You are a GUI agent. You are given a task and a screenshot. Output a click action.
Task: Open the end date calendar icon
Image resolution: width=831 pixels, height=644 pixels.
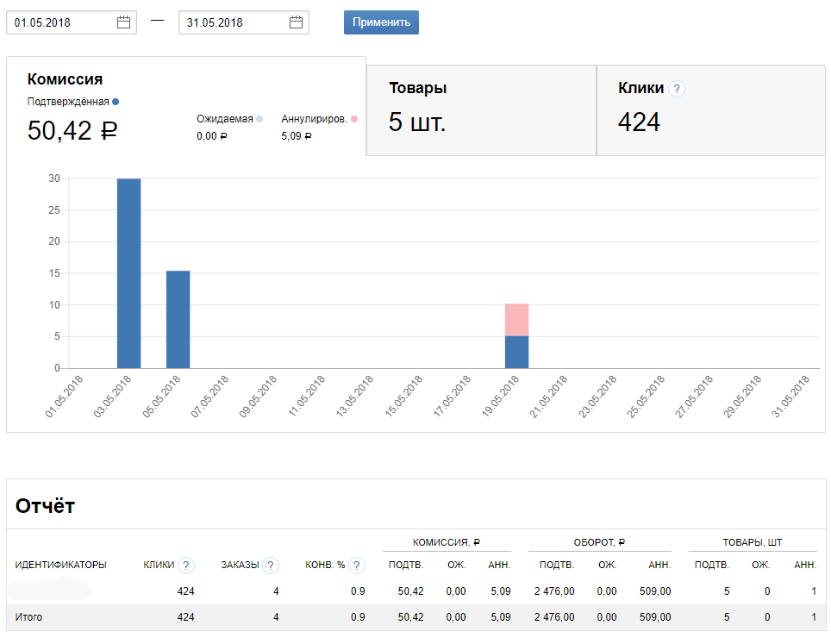[296, 23]
